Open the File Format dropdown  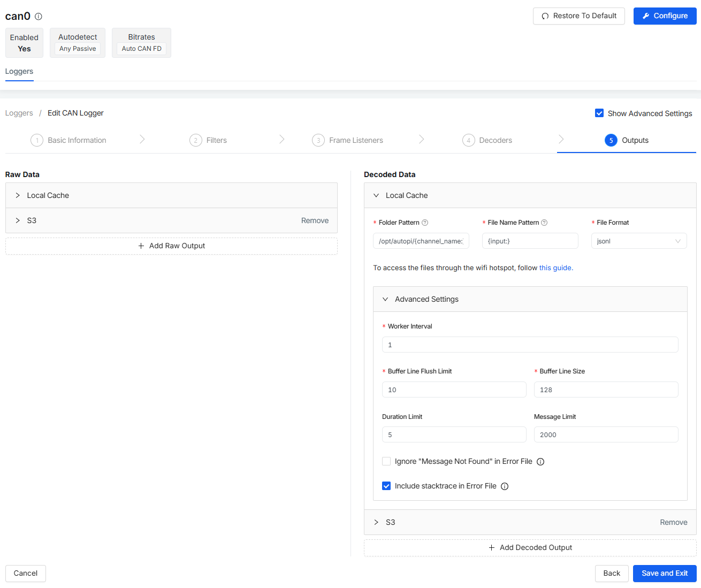pos(639,241)
